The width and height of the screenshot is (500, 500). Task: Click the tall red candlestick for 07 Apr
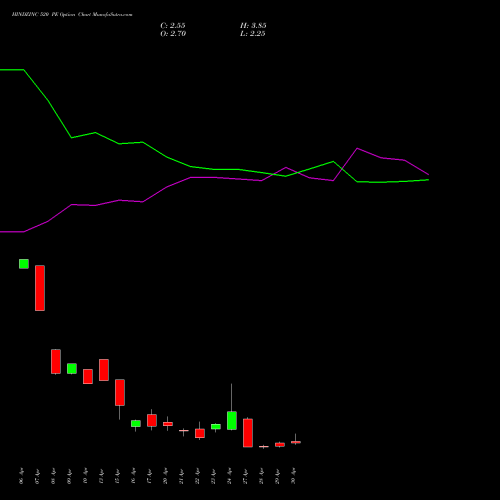(40, 288)
